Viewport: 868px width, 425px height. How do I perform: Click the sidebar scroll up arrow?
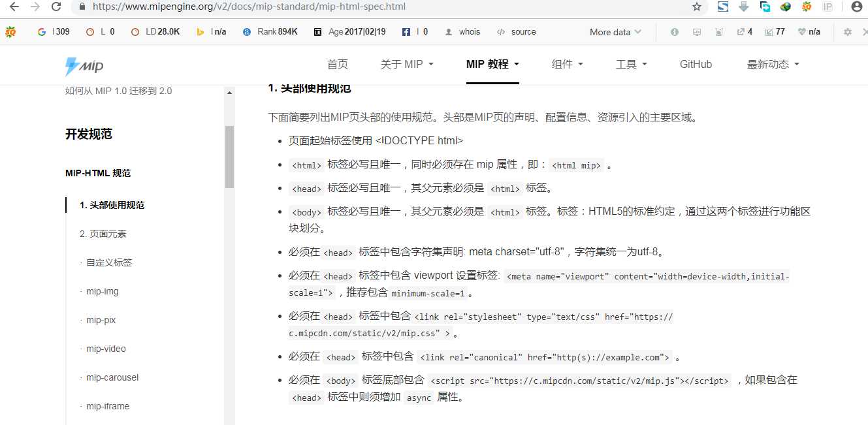pos(229,93)
